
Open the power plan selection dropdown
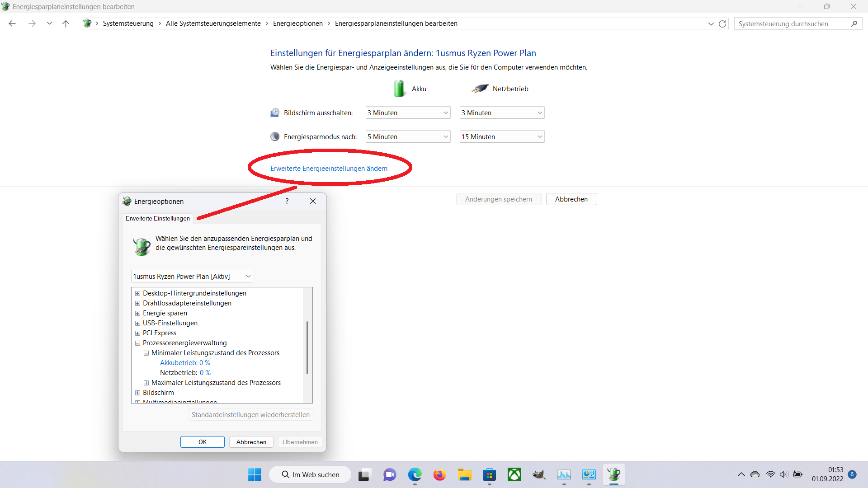192,276
